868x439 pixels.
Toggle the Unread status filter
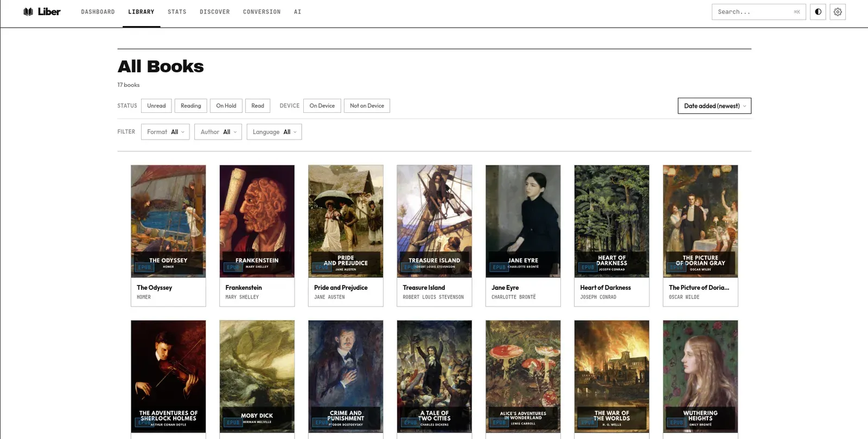[x=156, y=106]
